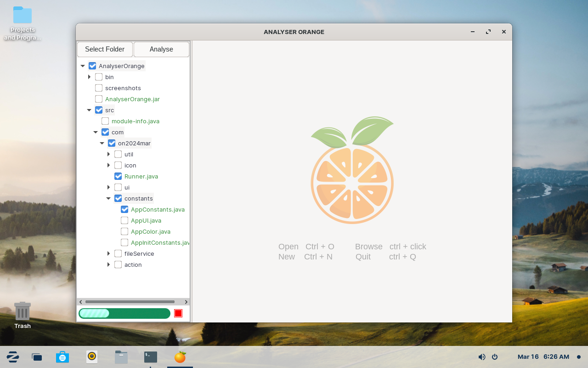Expand the ui folder node

(108, 187)
